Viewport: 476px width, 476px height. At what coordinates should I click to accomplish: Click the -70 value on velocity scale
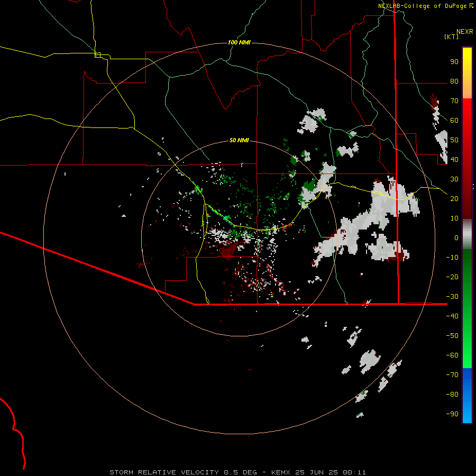[x=452, y=375]
